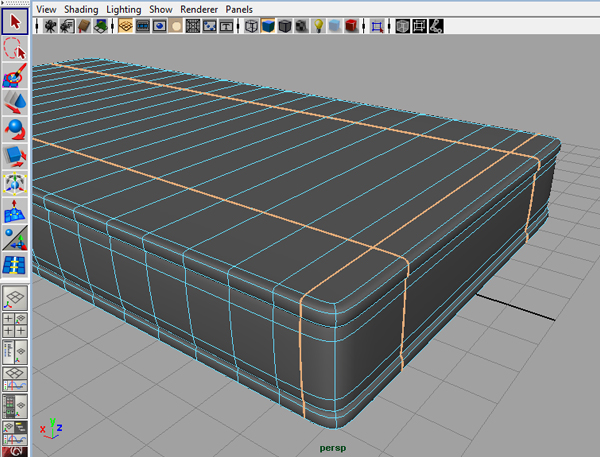Screen dimensions: 600x457
Task: Choose the Paint Selection tool
Action: pos(15,75)
